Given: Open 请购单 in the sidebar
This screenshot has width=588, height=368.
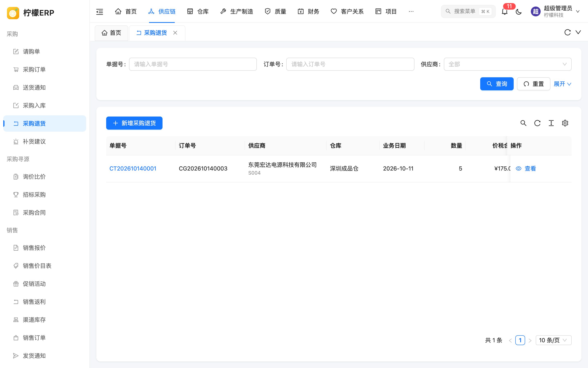Looking at the screenshot, I should click(x=45, y=52).
